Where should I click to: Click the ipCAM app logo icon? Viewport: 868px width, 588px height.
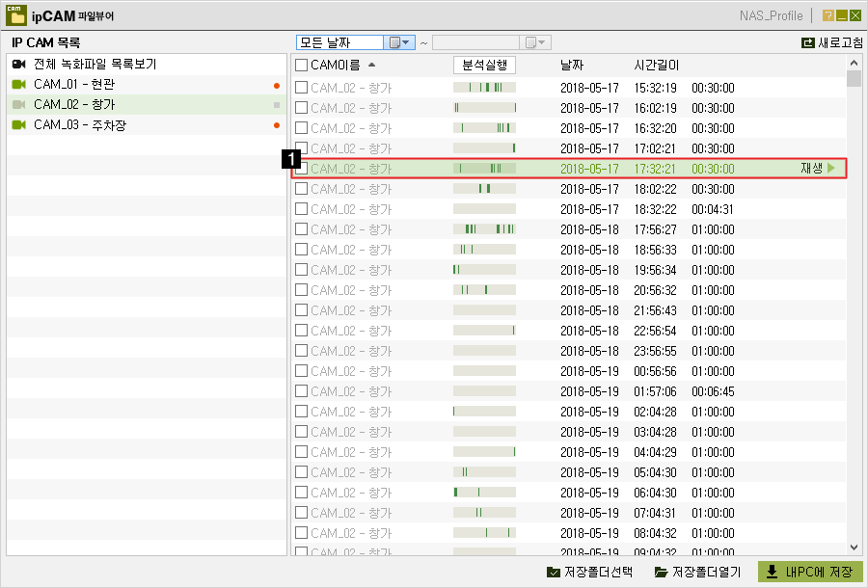(16, 15)
